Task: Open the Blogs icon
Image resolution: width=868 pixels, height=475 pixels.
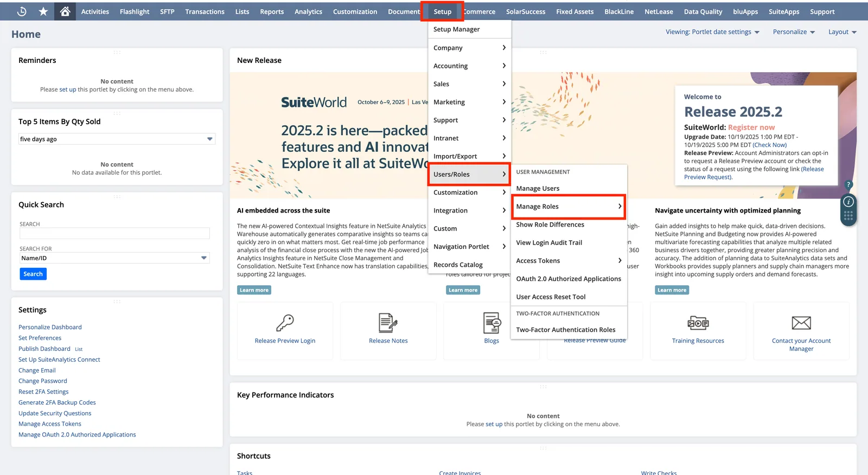Action: point(492,323)
